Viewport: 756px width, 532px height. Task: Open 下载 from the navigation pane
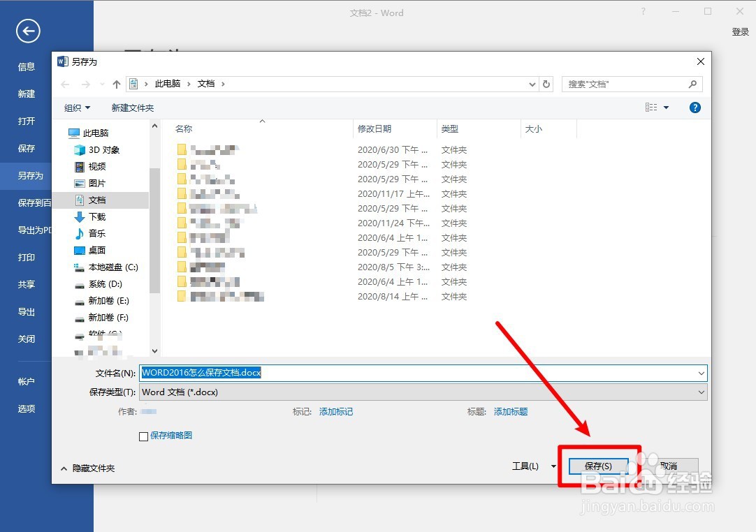[96, 216]
